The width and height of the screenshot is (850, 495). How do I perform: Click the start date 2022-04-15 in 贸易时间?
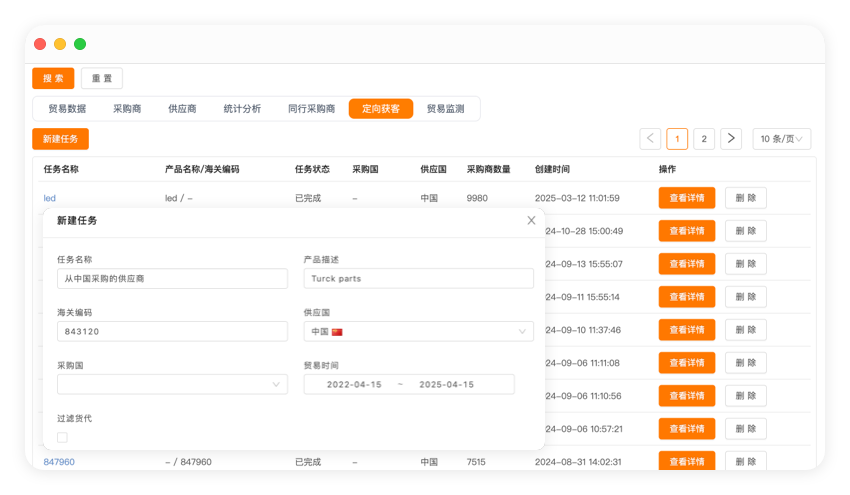pyautogui.click(x=354, y=384)
